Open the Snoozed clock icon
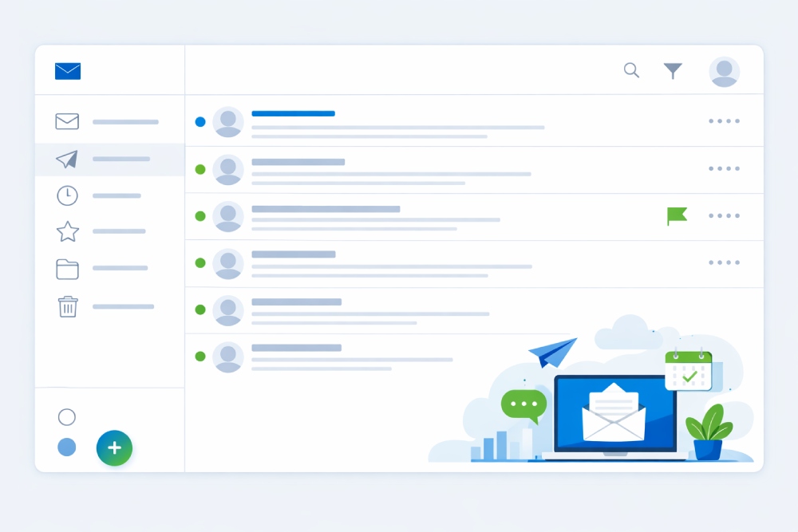Screen dimensions: 798x532 [x=67, y=195]
